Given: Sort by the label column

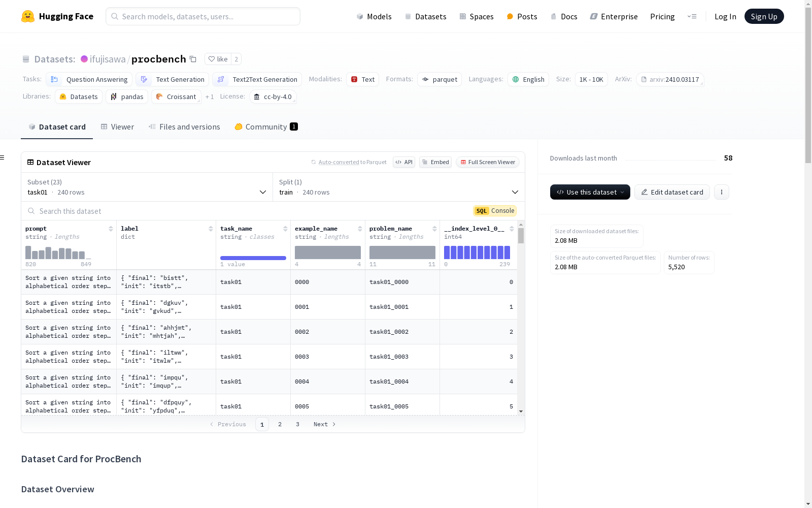Looking at the screenshot, I should [x=211, y=229].
